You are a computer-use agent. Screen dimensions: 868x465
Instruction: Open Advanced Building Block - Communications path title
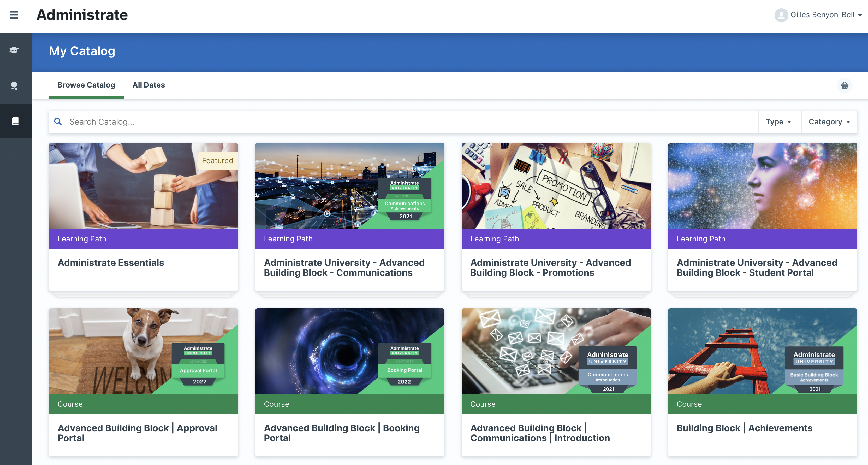coord(344,268)
